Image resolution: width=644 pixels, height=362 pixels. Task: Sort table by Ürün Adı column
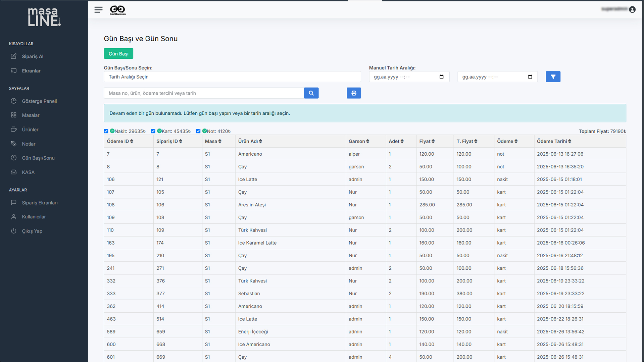pos(250,141)
